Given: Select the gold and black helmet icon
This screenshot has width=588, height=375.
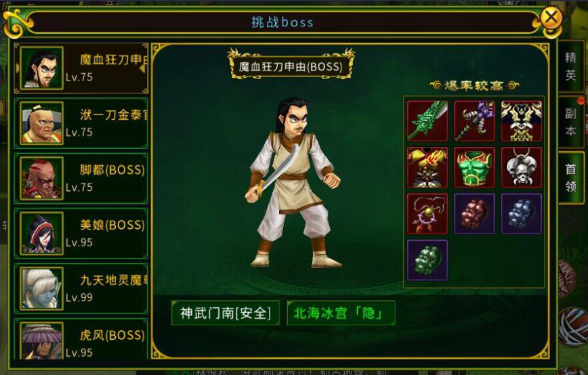Looking at the screenshot, I should tap(521, 120).
